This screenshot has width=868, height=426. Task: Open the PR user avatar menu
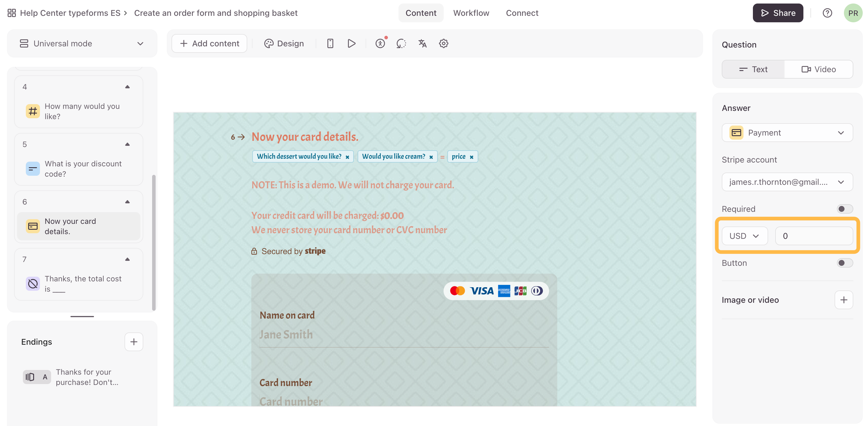(x=853, y=13)
